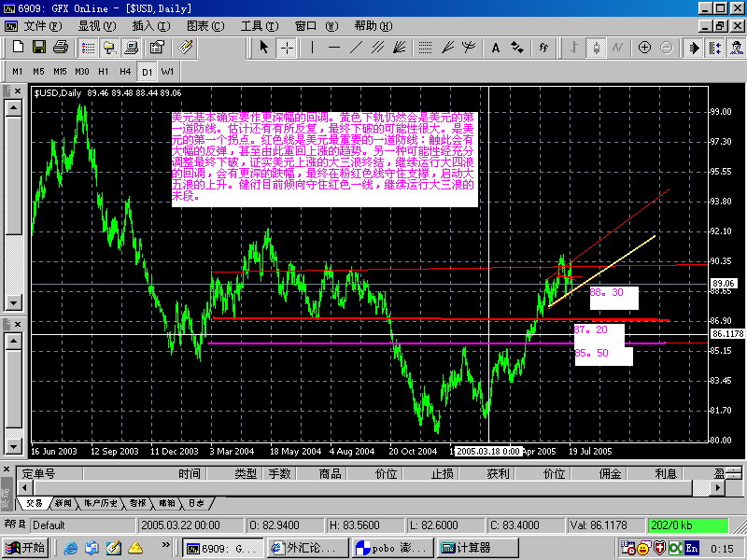
Task: Click the expert advisor face icon
Action: 737,48
